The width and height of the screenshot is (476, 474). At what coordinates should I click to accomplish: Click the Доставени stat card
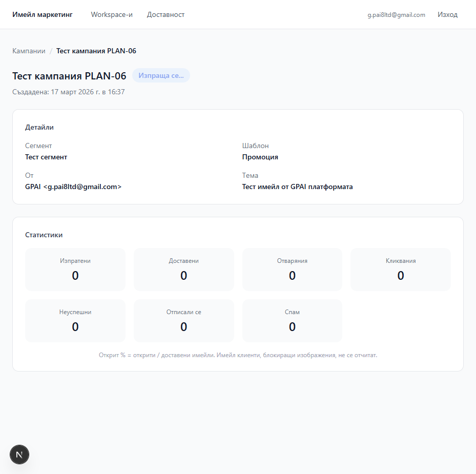(x=183, y=270)
